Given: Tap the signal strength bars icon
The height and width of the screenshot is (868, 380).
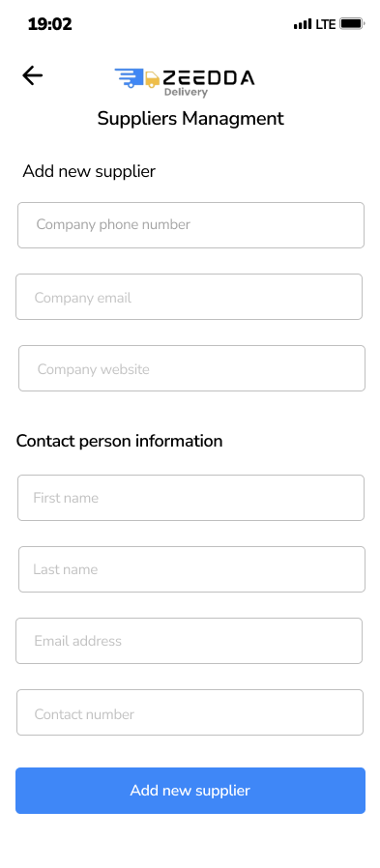Looking at the screenshot, I should point(303,24).
